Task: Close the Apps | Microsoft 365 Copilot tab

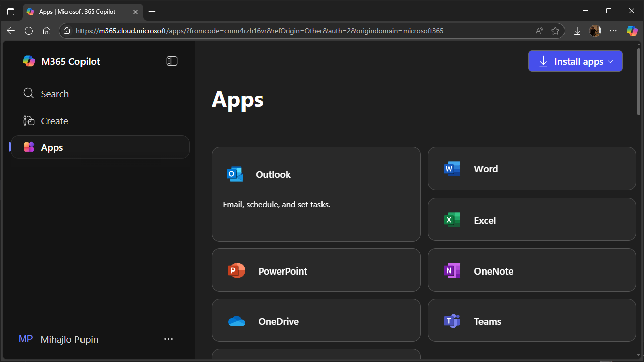Action: [135, 11]
